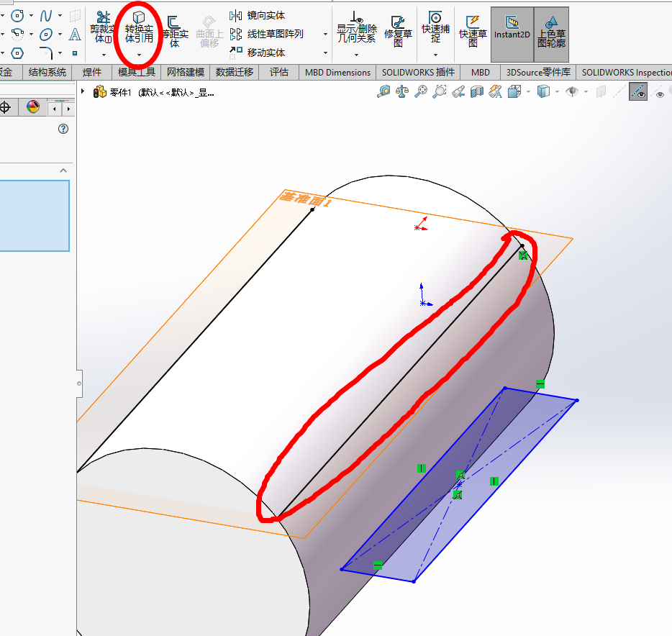
Task: Open the 线性草图阵列 dropdown arrow
Action: click(x=326, y=34)
